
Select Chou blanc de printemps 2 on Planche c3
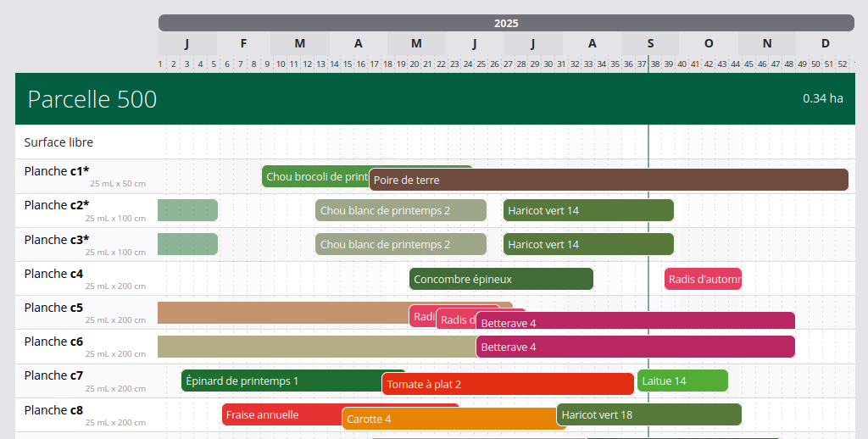pyautogui.click(x=400, y=244)
